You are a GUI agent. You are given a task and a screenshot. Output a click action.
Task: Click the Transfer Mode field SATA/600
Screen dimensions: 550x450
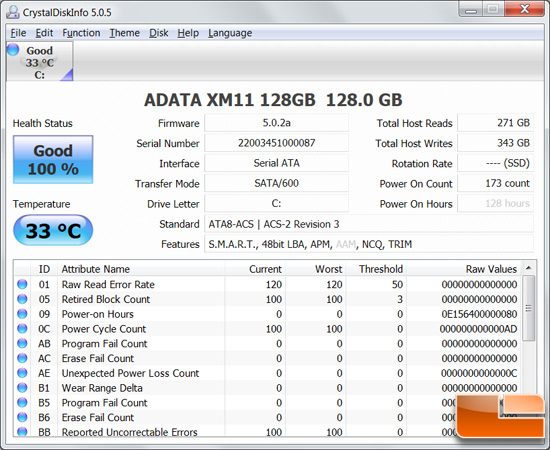(276, 183)
